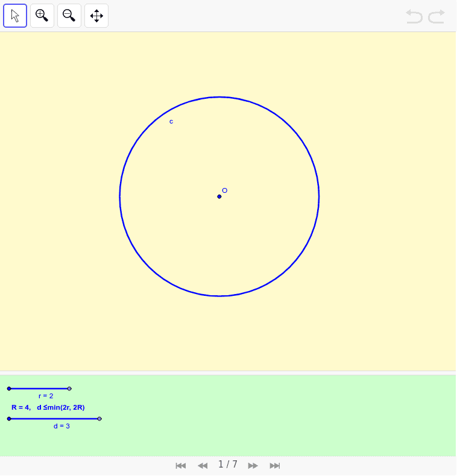Click the r = 2 slider handle
The width and height of the screenshot is (457, 476).
tap(69, 389)
